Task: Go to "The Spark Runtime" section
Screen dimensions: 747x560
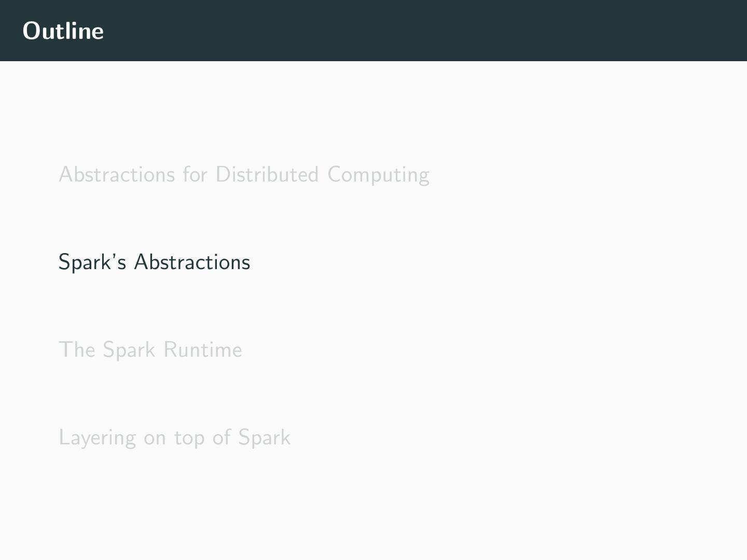Action: pyautogui.click(x=150, y=349)
